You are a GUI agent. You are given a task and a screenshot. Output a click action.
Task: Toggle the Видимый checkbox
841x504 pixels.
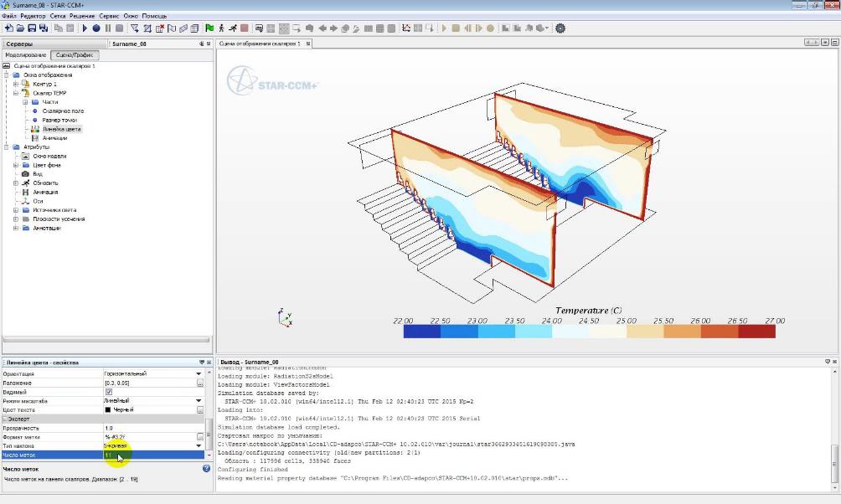tap(108, 392)
